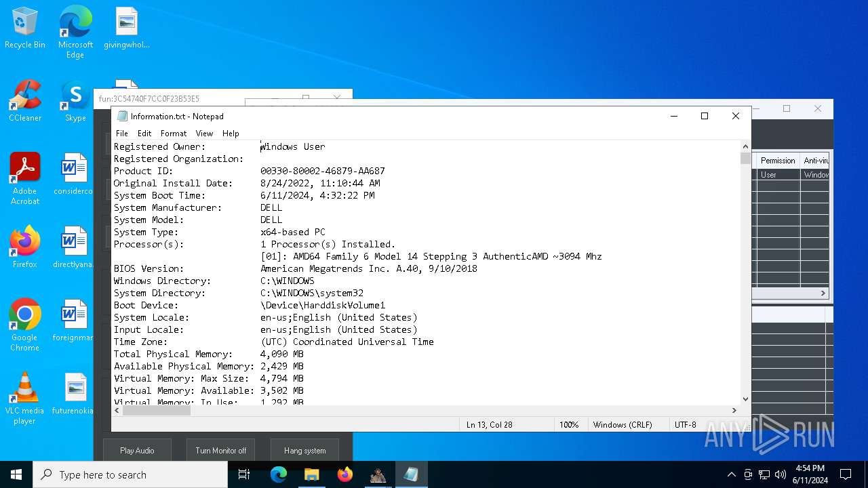Click the input/IME indicator tray icon

click(x=748, y=474)
